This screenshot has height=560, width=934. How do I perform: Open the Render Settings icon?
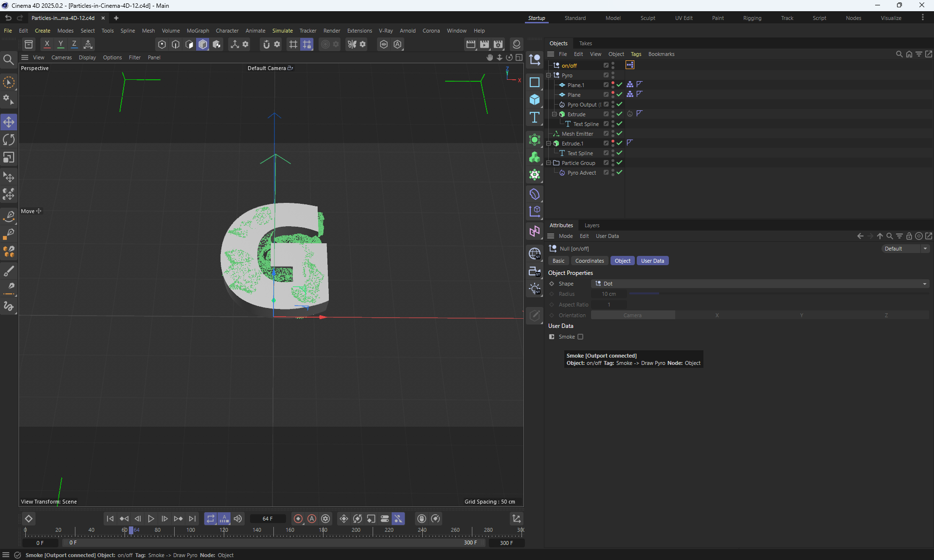pos(498,44)
